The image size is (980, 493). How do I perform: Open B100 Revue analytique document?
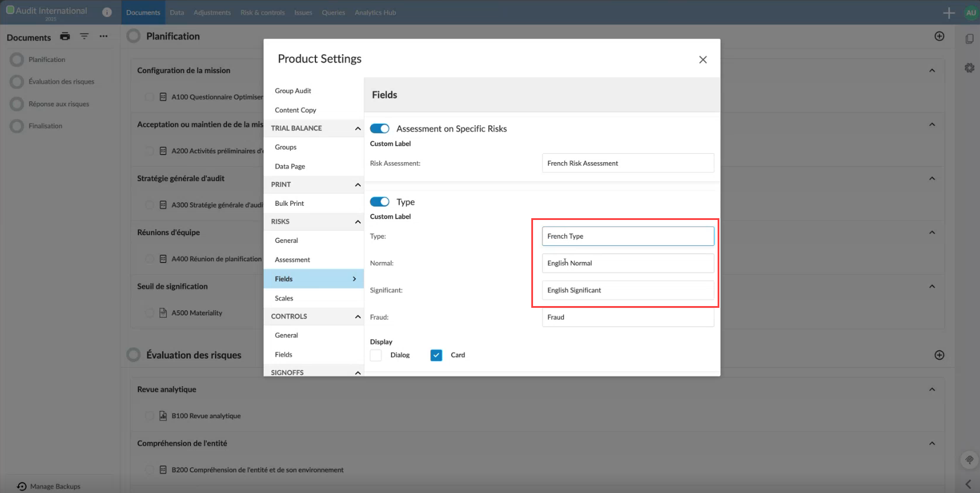(x=206, y=416)
